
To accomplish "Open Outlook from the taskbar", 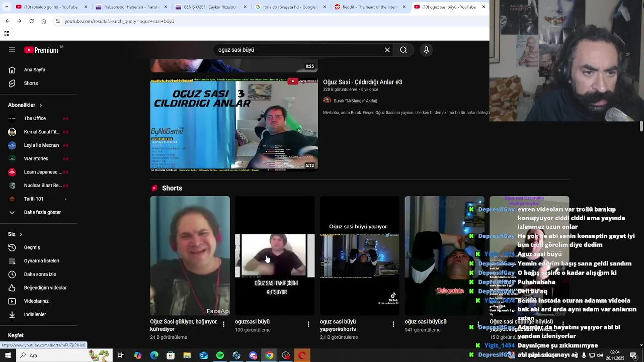I will click(203, 355).
